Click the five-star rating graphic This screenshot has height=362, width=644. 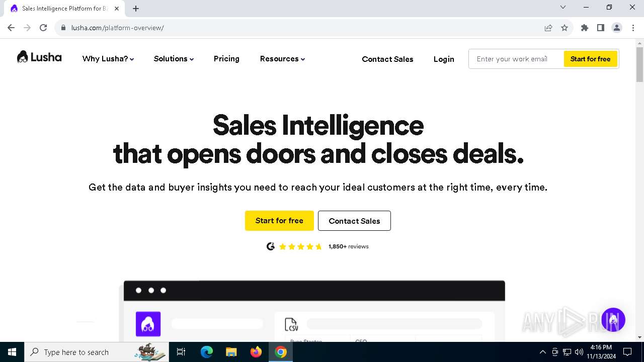(300, 246)
